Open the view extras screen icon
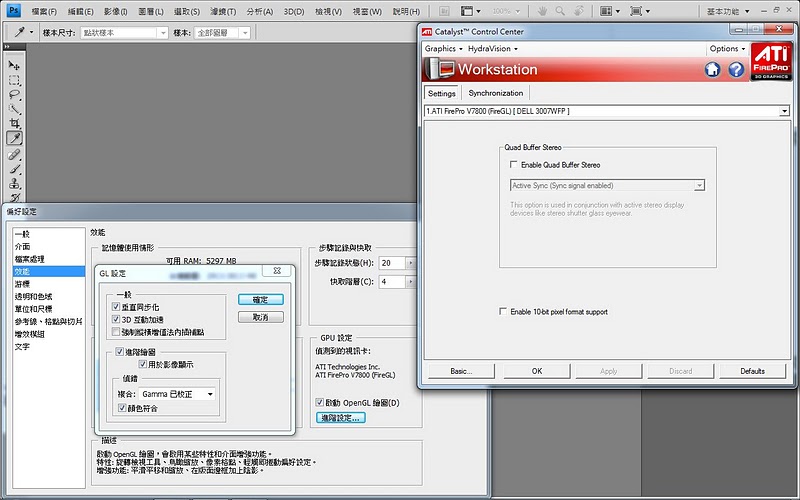The image size is (800, 500). tap(470, 11)
